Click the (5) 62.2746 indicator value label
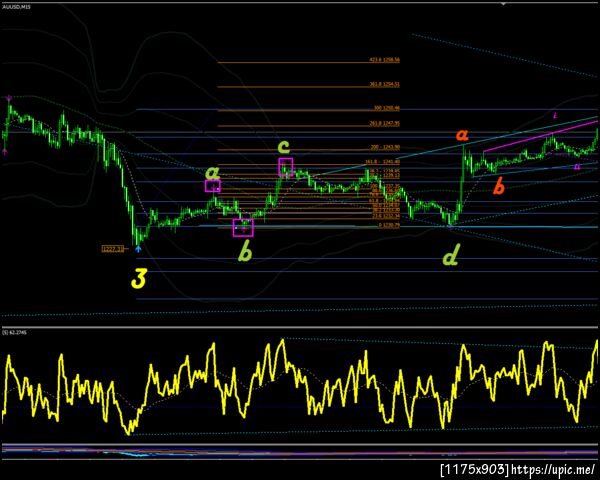600x480 pixels. click(x=14, y=333)
